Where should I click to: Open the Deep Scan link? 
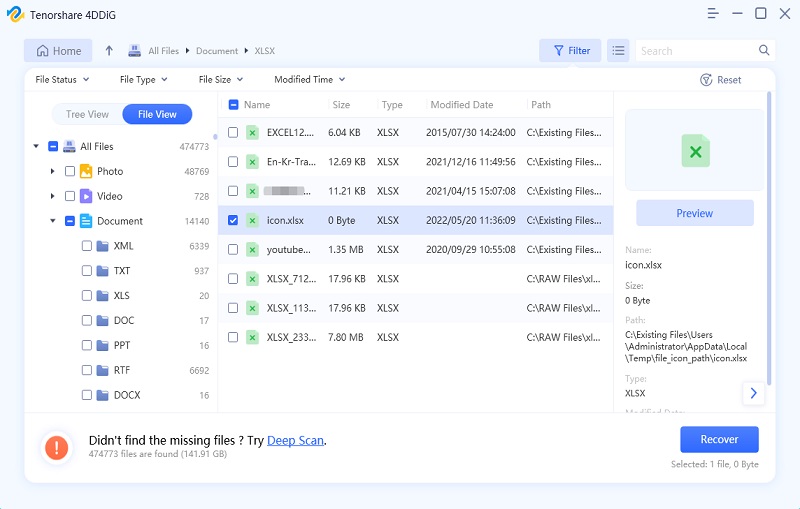(x=295, y=440)
